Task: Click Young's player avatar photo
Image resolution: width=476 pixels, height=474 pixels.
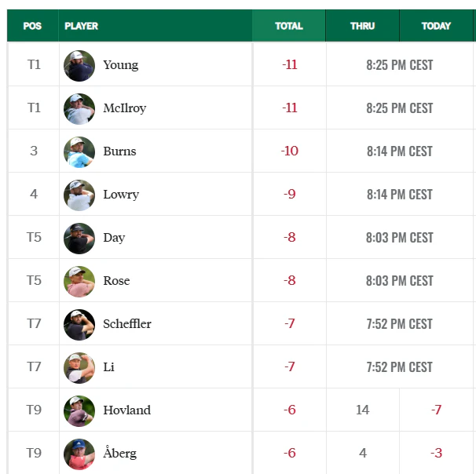Action: [79, 65]
